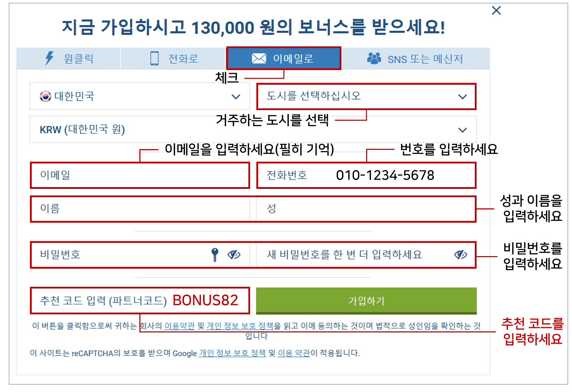Click the 이메일 input field

point(140,175)
